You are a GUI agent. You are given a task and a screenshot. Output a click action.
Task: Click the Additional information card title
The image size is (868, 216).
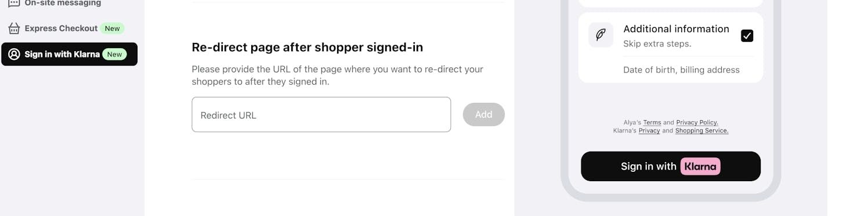click(676, 29)
